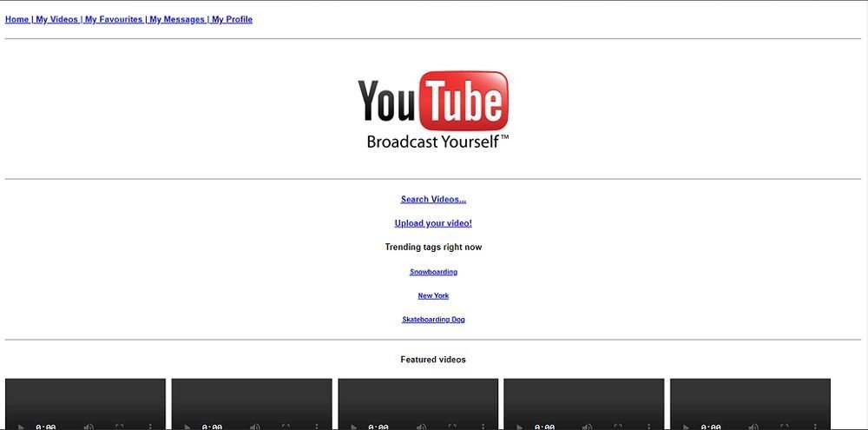Follow the Upload your video! link
The image size is (868, 430).
pyautogui.click(x=433, y=223)
